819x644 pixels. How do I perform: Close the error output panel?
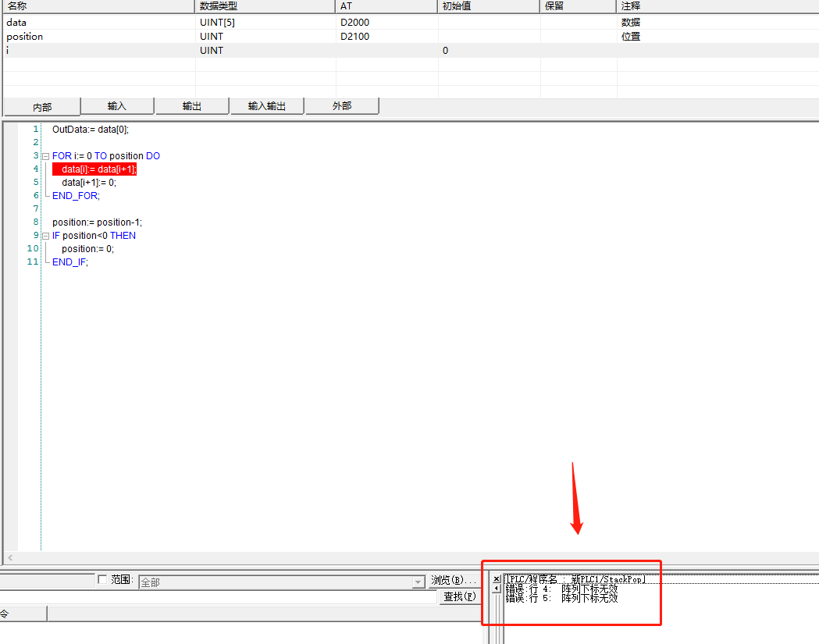496,578
